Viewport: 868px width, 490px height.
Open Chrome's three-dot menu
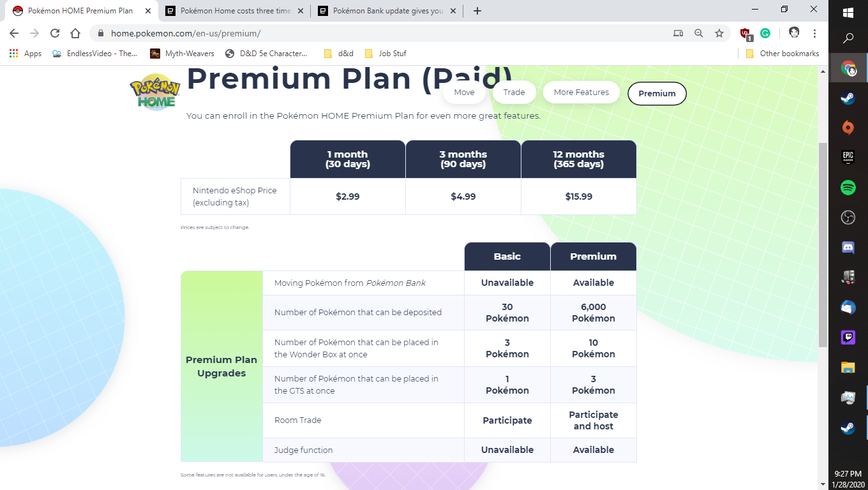[x=815, y=33]
